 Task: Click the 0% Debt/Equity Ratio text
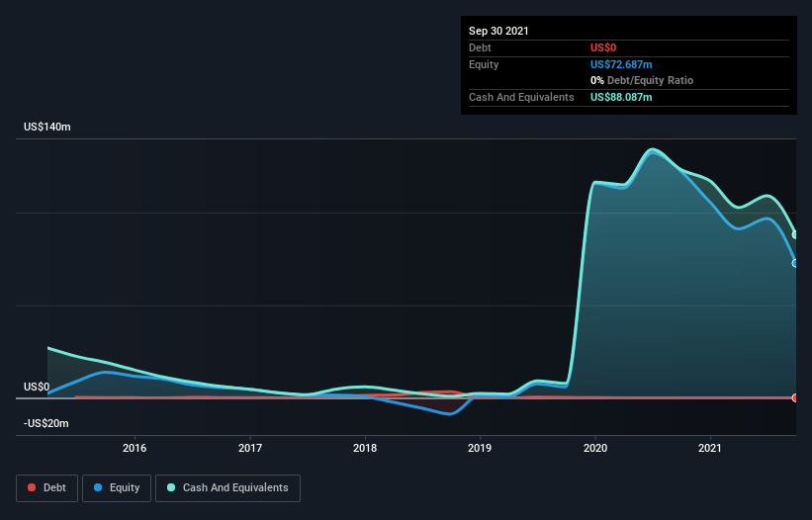tap(642, 81)
